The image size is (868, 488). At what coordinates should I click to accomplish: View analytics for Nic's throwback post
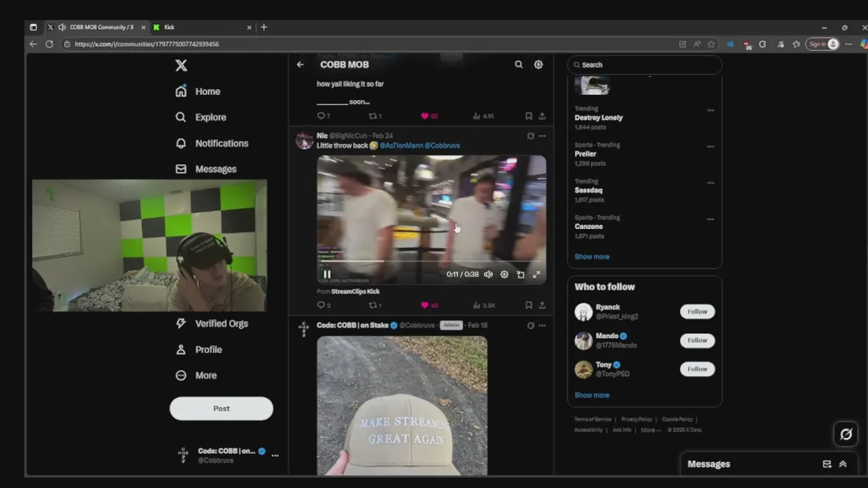(484, 305)
